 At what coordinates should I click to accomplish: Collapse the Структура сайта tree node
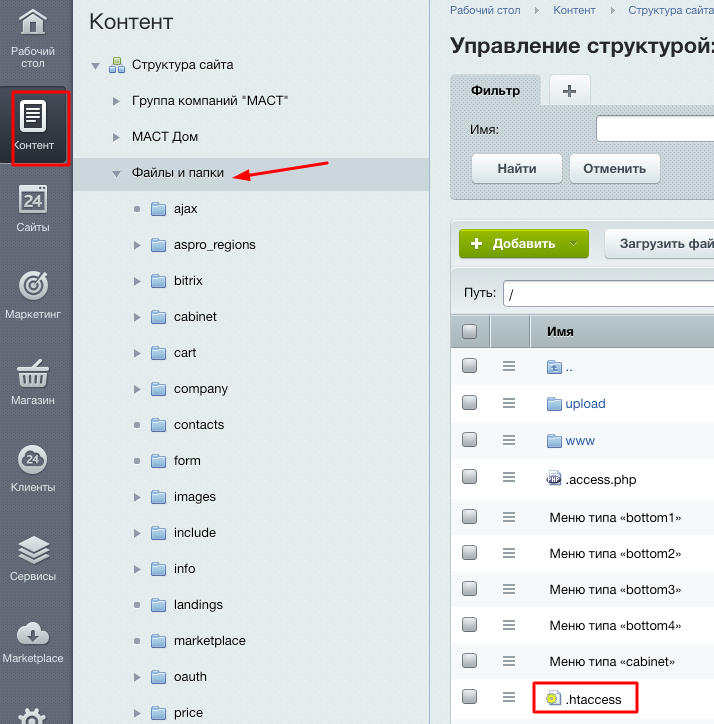point(96,66)
